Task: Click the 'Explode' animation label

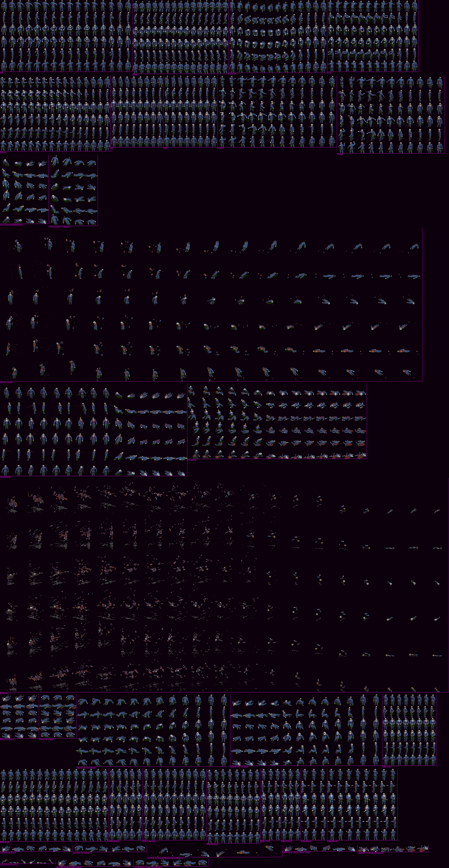Action: pyautogui.click(x=4, y=693)
